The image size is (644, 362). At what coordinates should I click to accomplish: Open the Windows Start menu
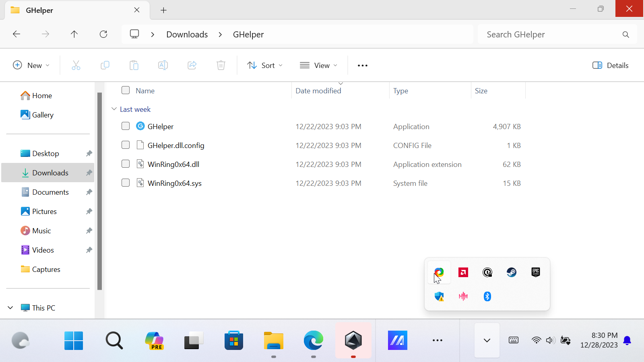tap(74, 341)
